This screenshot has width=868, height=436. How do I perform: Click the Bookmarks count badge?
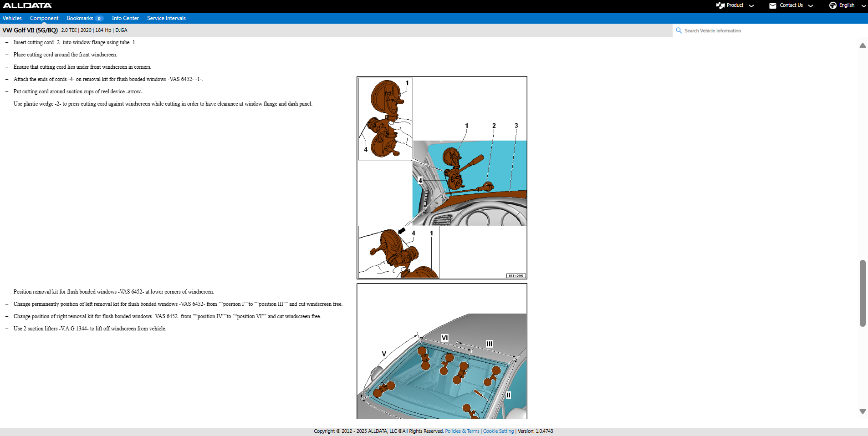(99, 19)
